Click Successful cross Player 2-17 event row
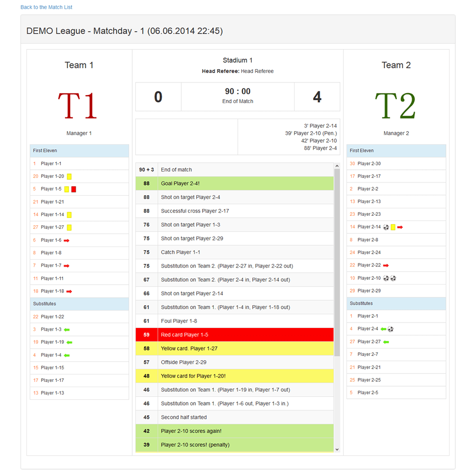476x476 pixels. [235, 211]
